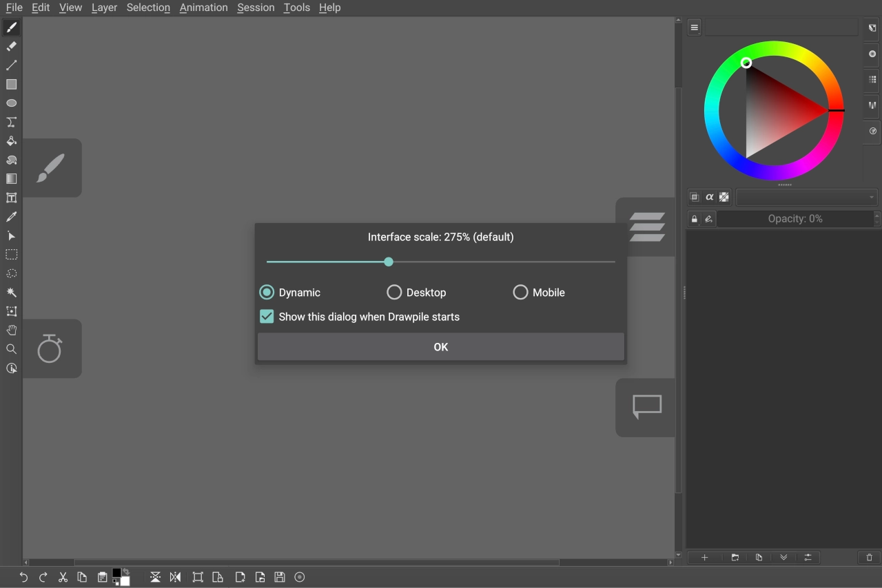This screenshot has width=882, height=588.
Task: Select the Line tool
Action: pos(11,65)
